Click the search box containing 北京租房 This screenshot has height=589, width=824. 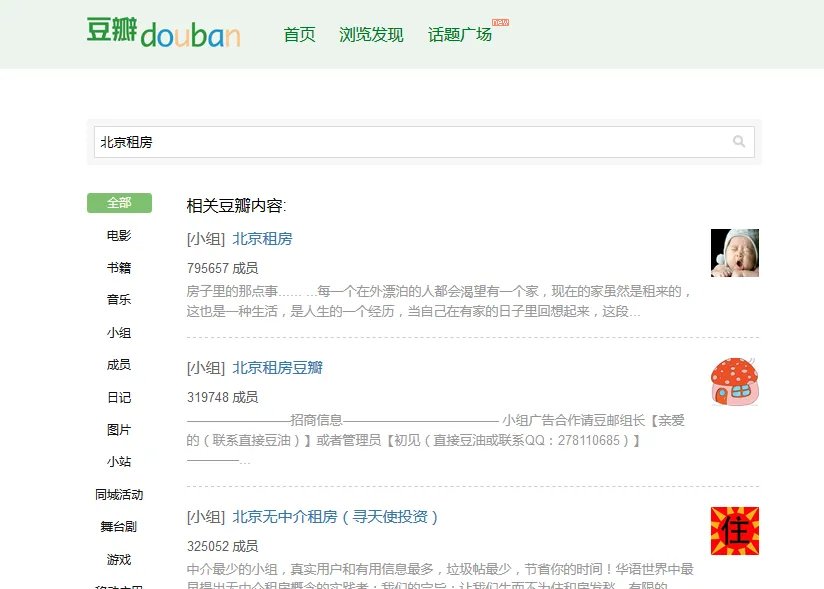pos(410,142)
